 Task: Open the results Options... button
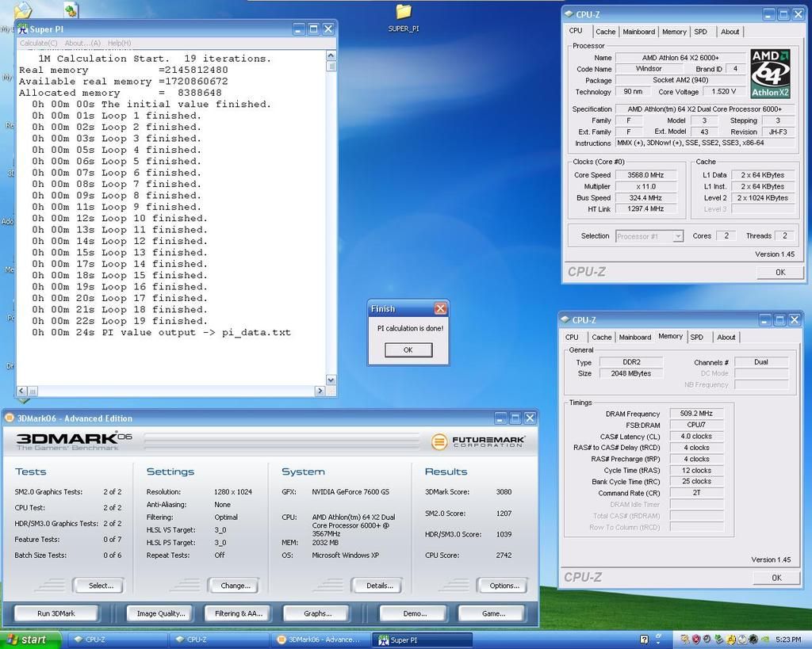[504, 586]
